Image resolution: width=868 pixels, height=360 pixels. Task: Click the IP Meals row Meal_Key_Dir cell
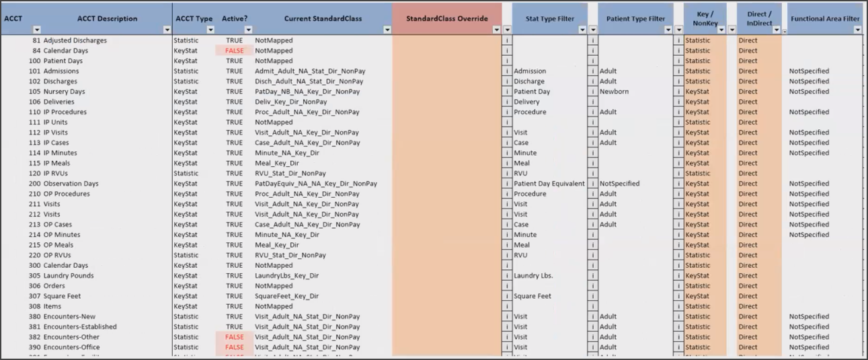[323, 163]
